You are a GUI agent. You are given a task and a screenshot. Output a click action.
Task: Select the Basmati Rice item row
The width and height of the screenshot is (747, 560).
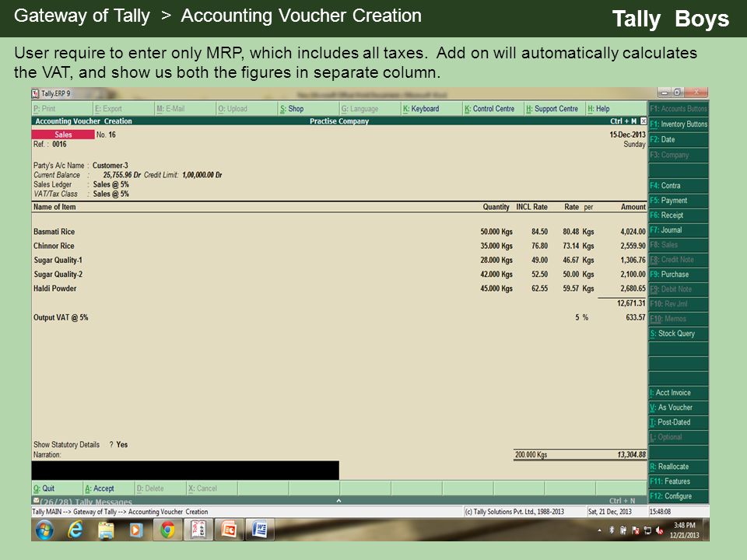click(x=339, y=232)
